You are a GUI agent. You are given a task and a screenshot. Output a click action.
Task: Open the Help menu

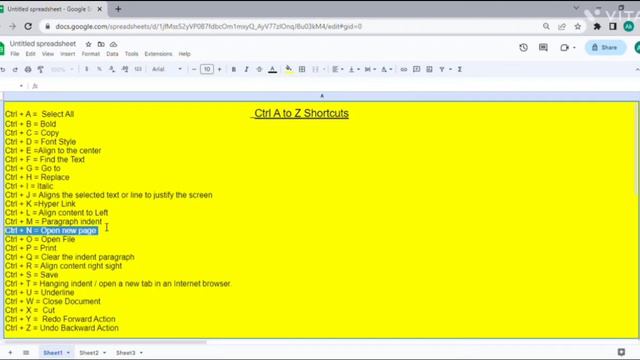click(184, 54)
